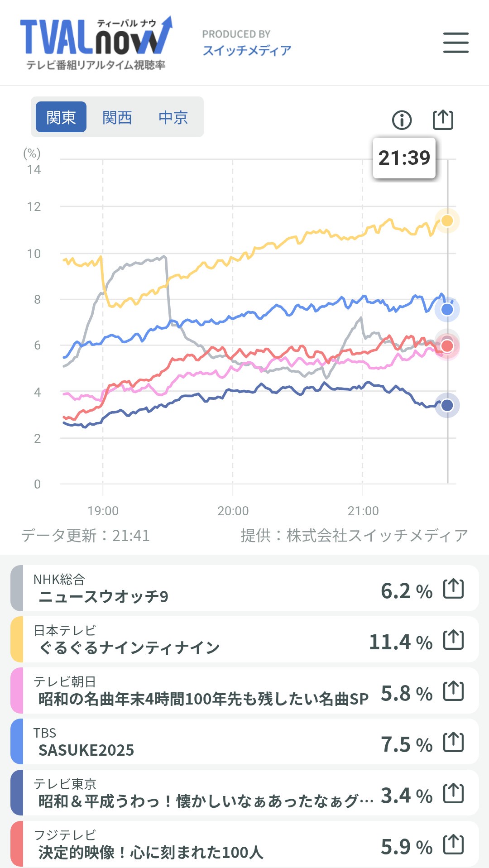Click the TVAL now logo
This screenshot has width=489, height=868.
[x=96, y=43]
